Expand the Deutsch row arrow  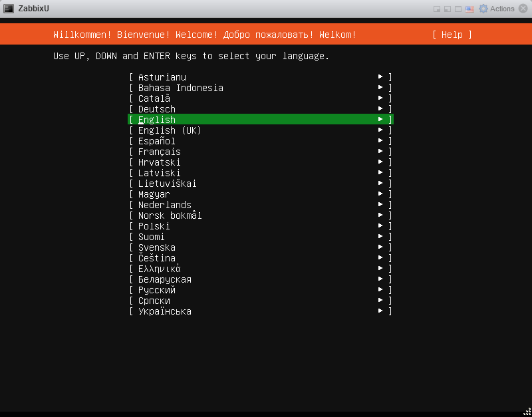pyautogui.click(x=380, y=108)
